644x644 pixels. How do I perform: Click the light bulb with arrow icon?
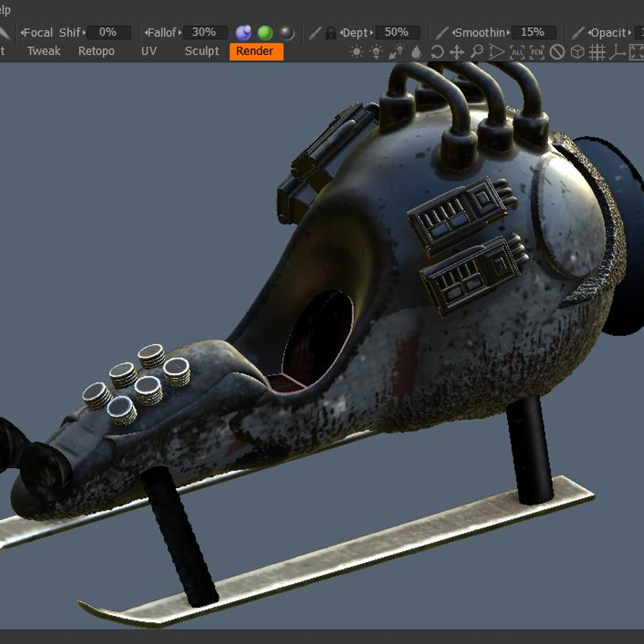coord(396,52)
